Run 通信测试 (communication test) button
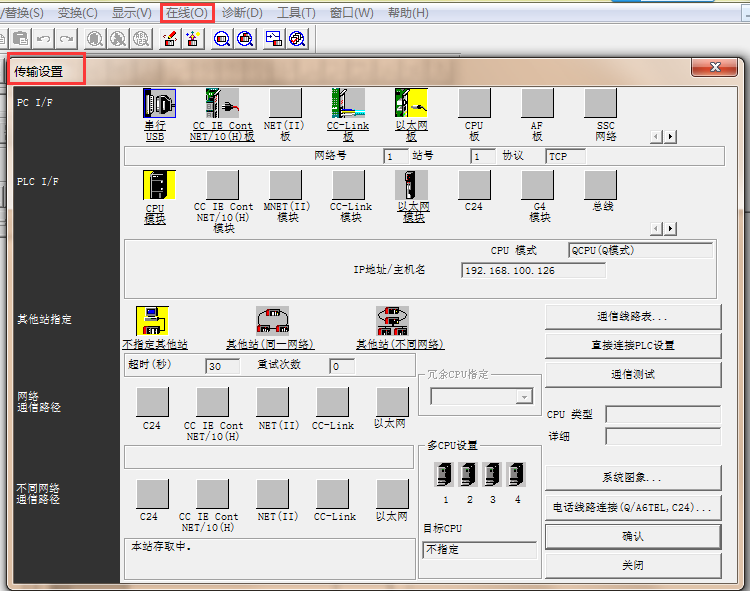750x591 pixels. pos(633,375)
